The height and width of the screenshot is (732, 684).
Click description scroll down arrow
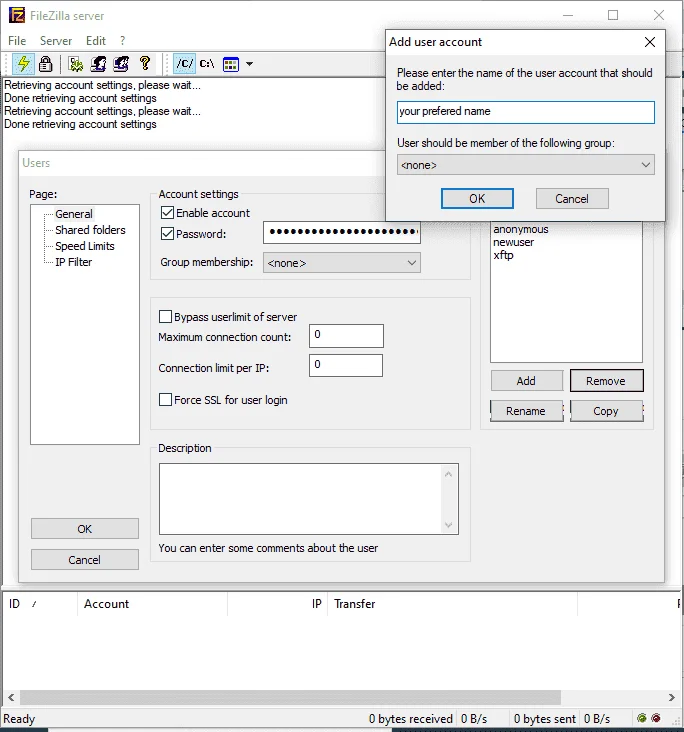click(448, 525)
